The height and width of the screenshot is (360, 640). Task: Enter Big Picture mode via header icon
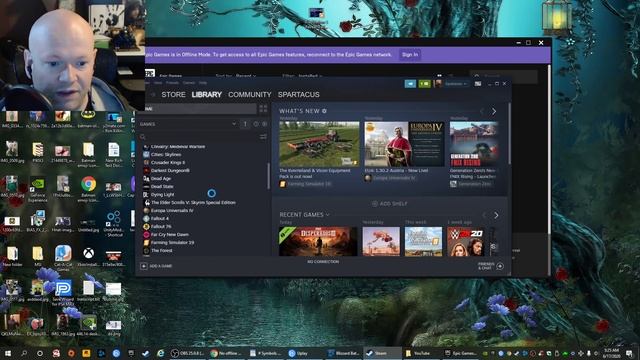click(x=478, y=84)
